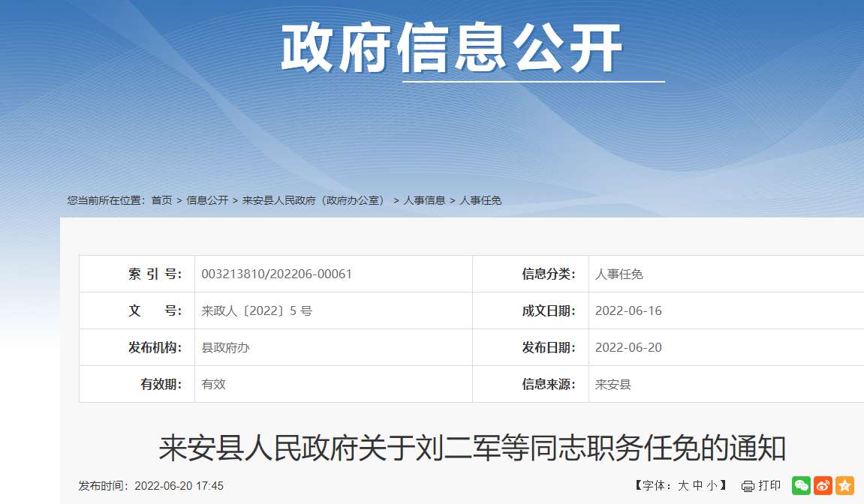Image resolution: width=864 pixels, height=504 pixels.
Task: Click the 人事任免 information category value
Action: [619, 274]
